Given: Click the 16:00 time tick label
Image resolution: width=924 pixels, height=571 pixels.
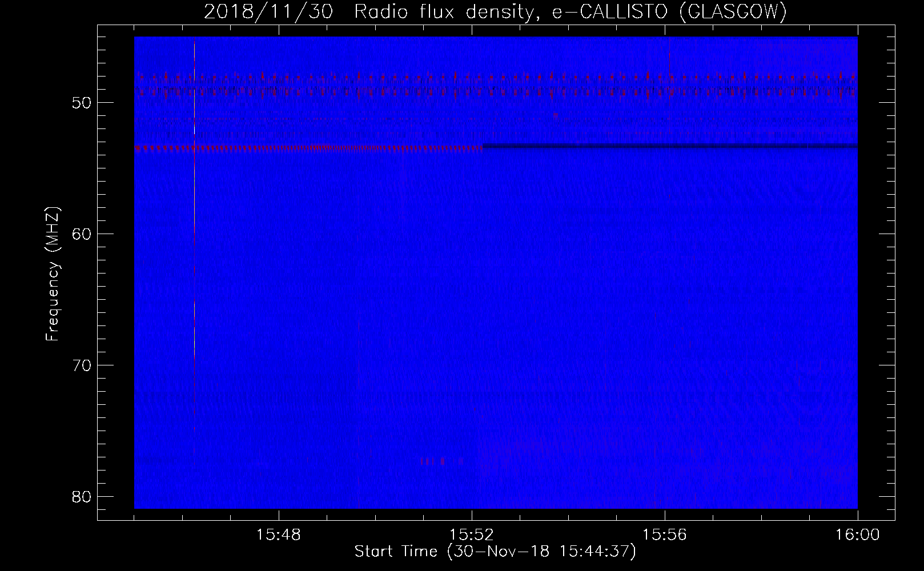Looking at the screenshot, I should [x=857, y=535].
